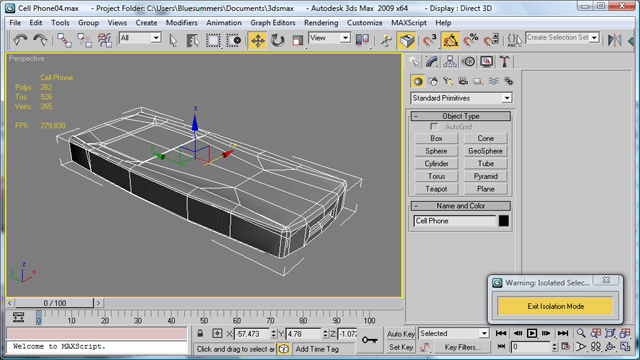Open the Rendering menu

(x=321, y=23)
